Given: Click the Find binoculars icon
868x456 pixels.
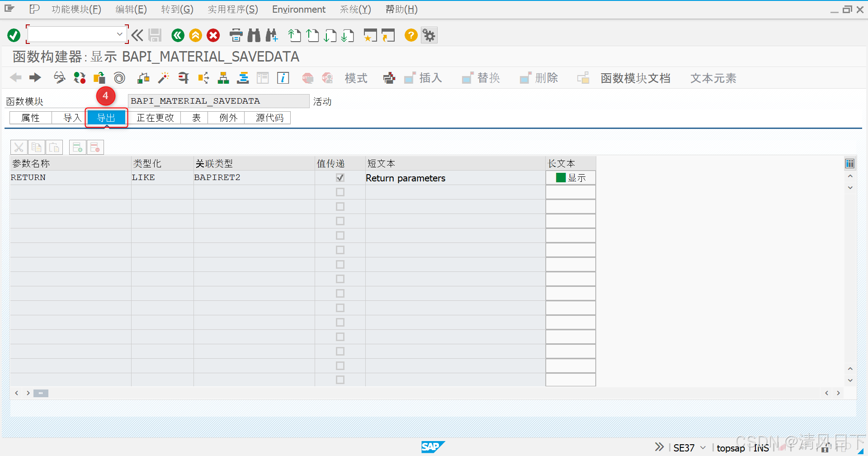Looking at the screenshot, I should tap(254, 35).
